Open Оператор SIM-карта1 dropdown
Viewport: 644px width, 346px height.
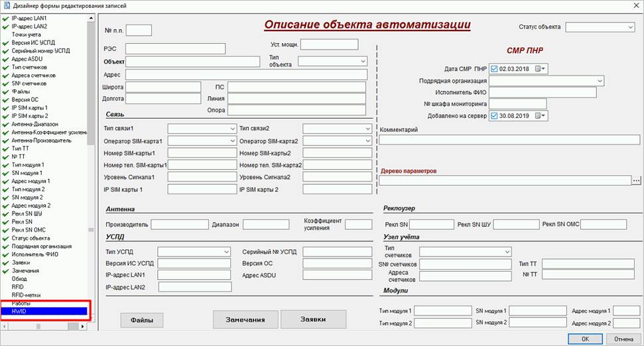[233, 141]
